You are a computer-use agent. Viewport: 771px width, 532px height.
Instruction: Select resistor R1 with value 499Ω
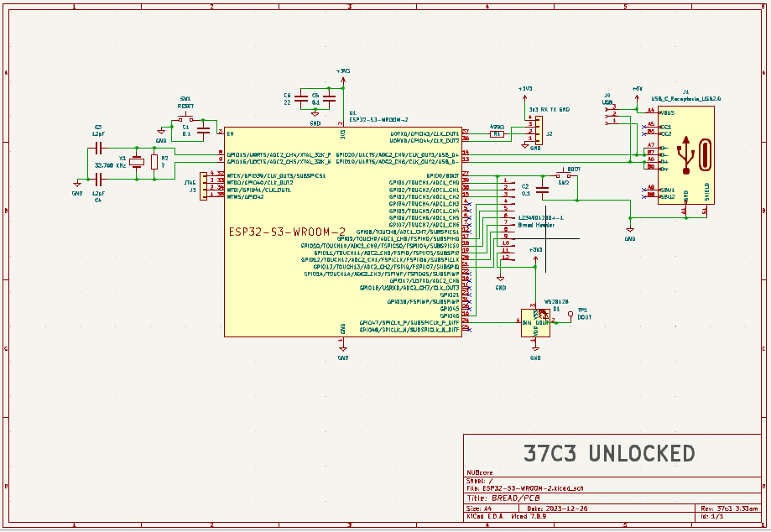point(497,133)
